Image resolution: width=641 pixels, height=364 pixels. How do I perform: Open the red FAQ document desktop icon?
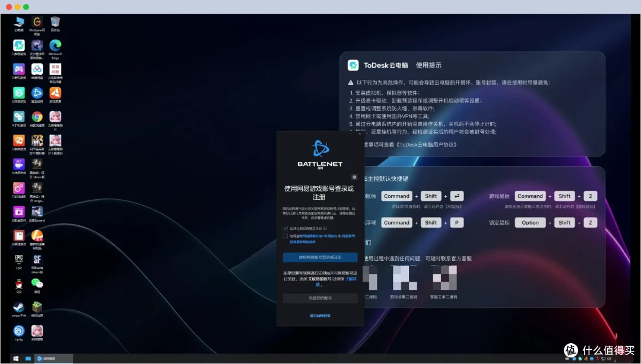click(x=55, y=69)
